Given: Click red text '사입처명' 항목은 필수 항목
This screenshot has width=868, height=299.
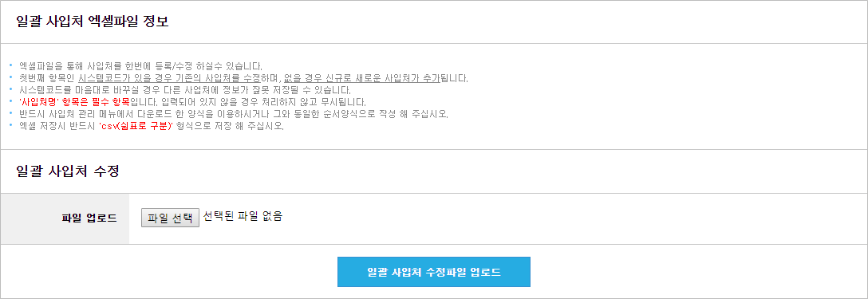Looking at the screenshot, I should coord(74,102).
